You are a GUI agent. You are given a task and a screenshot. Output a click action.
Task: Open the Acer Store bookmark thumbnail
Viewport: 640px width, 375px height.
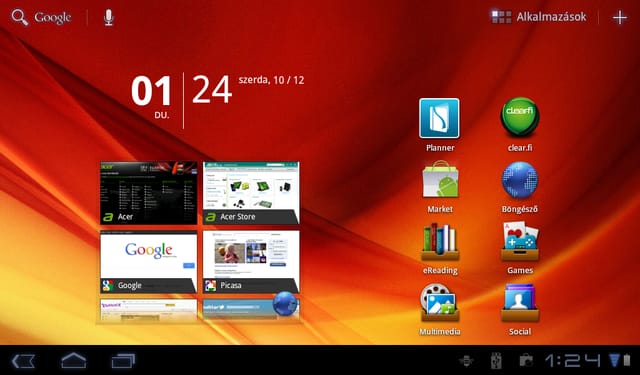251,193
